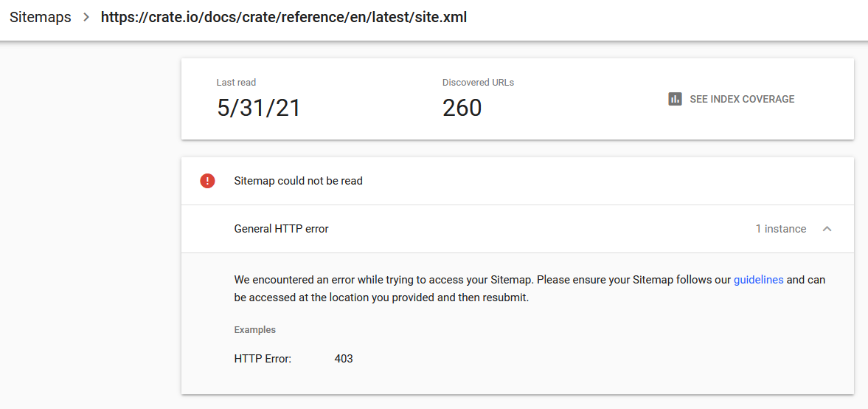Click the breadcrumb chevron after Sitemaps
The image size is (868, 409).
[86, 17]
